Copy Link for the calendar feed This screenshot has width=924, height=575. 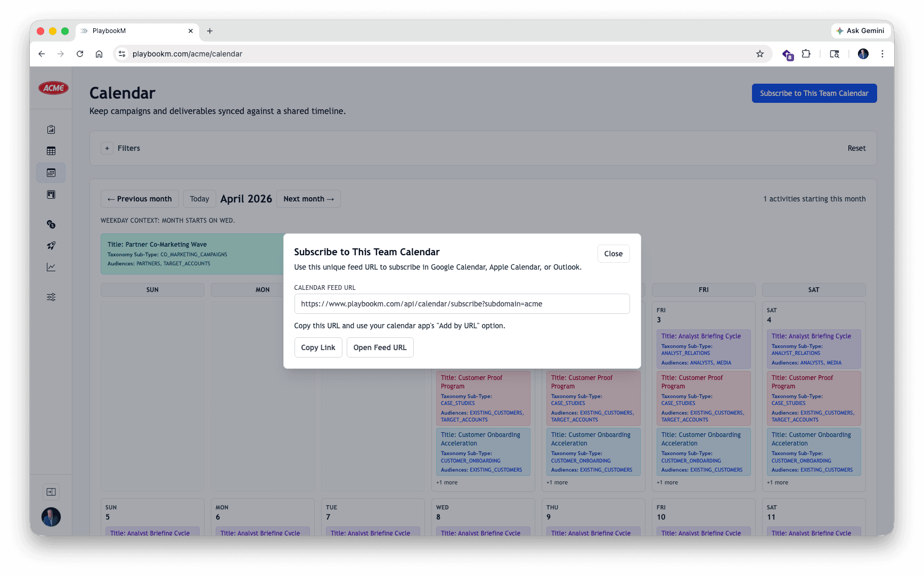(x=318, y=347)
